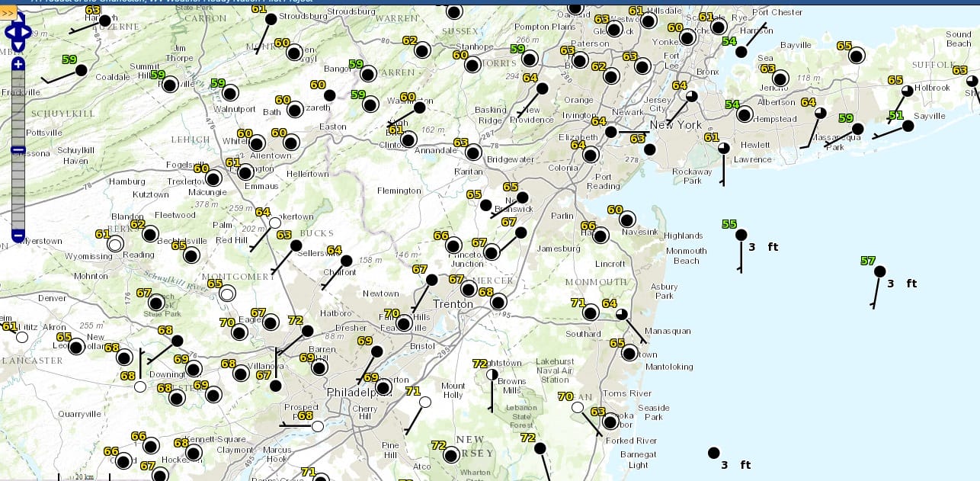Image resolution: width=980 pixels, height=481 pixels.
Task: Select offshore buoy marker reading 55
Action: point(741,236)
